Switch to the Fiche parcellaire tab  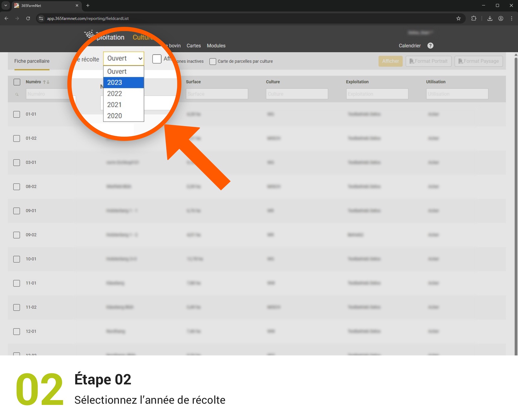click(32, 61)
